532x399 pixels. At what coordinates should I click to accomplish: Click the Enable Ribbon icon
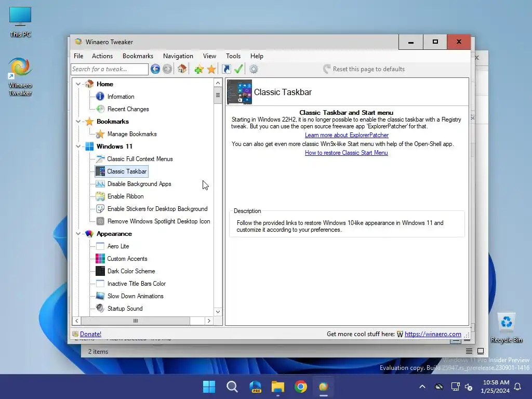(x=100, y=196)
